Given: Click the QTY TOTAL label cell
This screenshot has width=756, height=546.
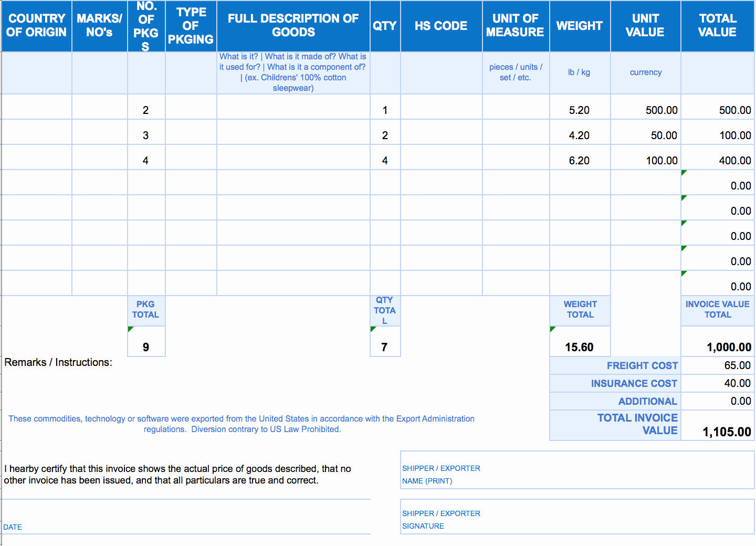Looking at the screenshot, I should [x=385, y=310].
